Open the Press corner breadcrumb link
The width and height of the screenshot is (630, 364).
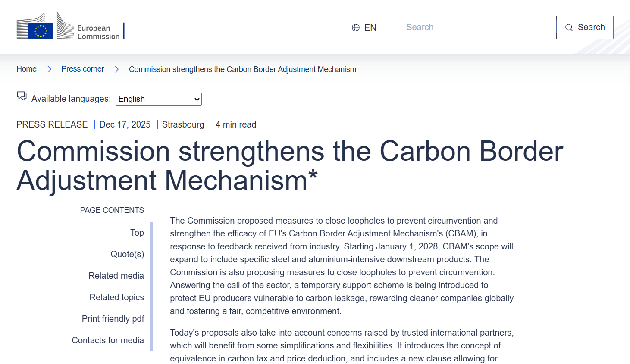[82, 69]
